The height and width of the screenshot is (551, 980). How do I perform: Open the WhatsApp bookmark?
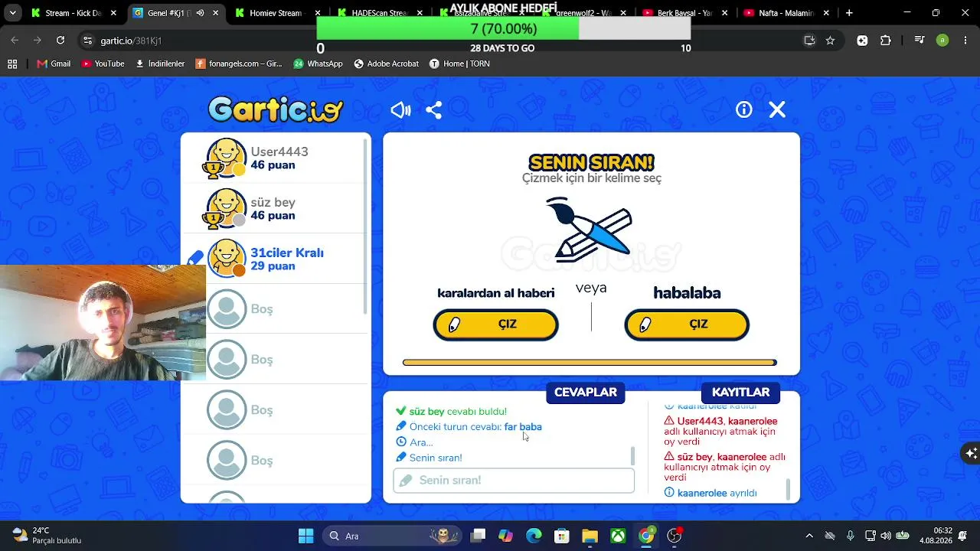(x=318, y=64)
